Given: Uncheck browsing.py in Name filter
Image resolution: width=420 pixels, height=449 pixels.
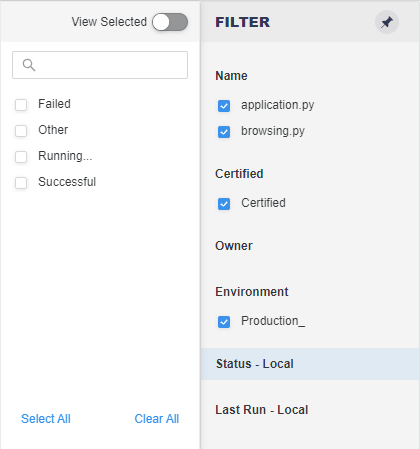Looking at the screenshot, I should click(x=224, y=132).
